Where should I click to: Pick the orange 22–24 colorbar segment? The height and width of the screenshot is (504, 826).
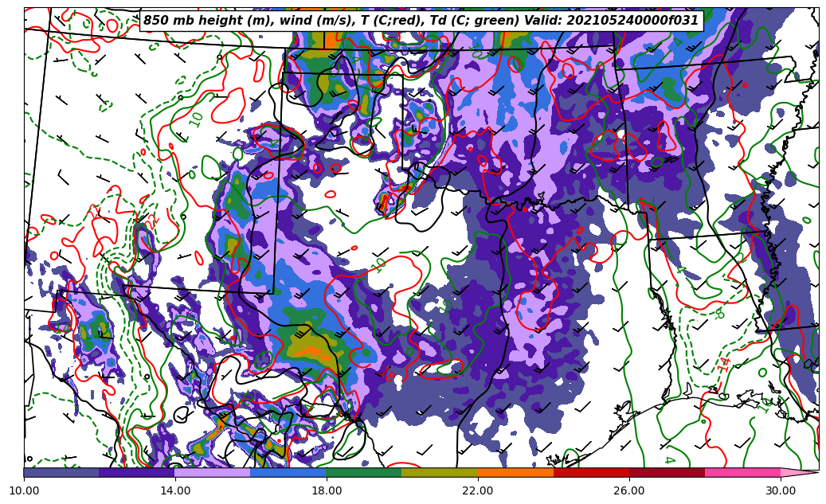[515, 472]
